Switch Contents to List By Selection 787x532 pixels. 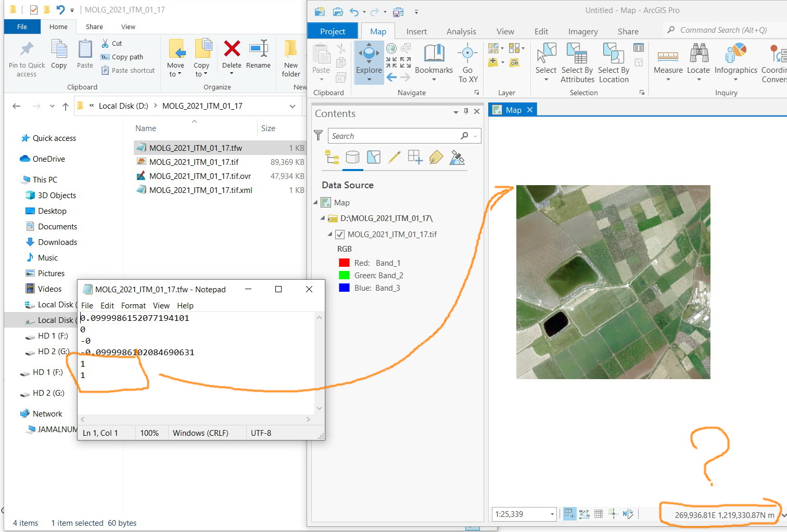click(x=373, y=157)
